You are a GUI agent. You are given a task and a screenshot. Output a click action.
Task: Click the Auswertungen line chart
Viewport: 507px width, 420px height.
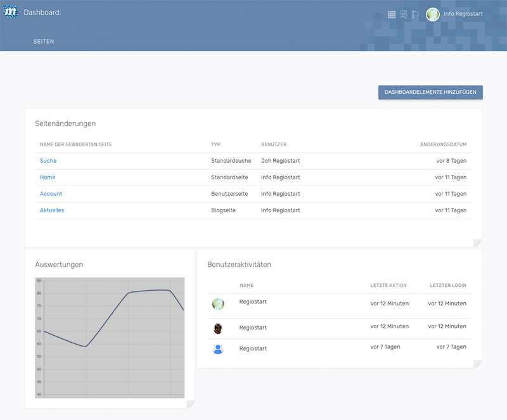[x=110, y=337]
